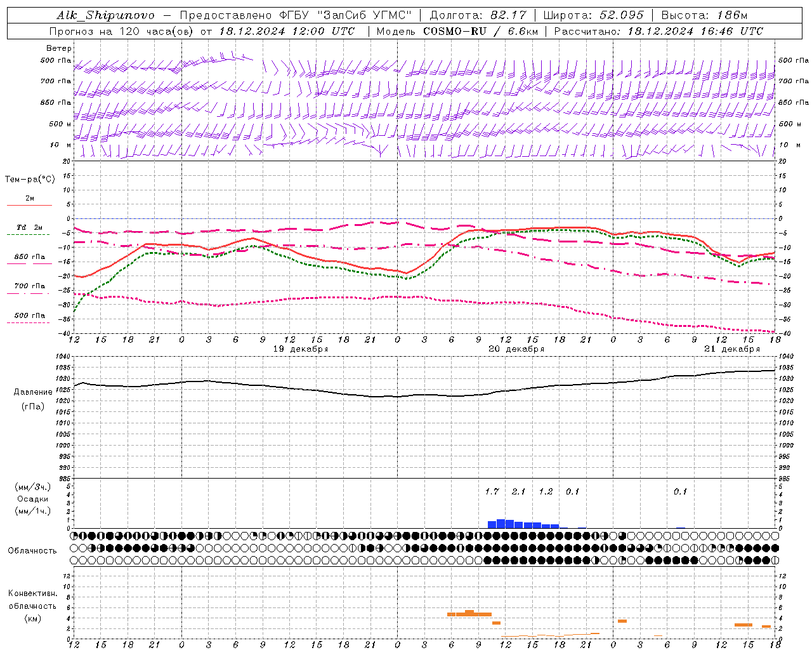Click the 700 гПа temperature legend label
This screenshot has width=812, height=650.
coord(30,286)
